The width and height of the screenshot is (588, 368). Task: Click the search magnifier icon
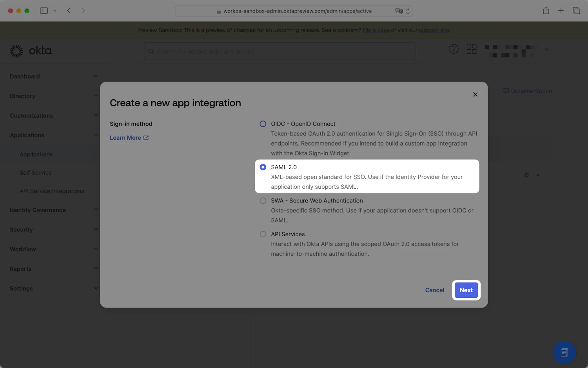pyautogui.click(x=151, y=51)
